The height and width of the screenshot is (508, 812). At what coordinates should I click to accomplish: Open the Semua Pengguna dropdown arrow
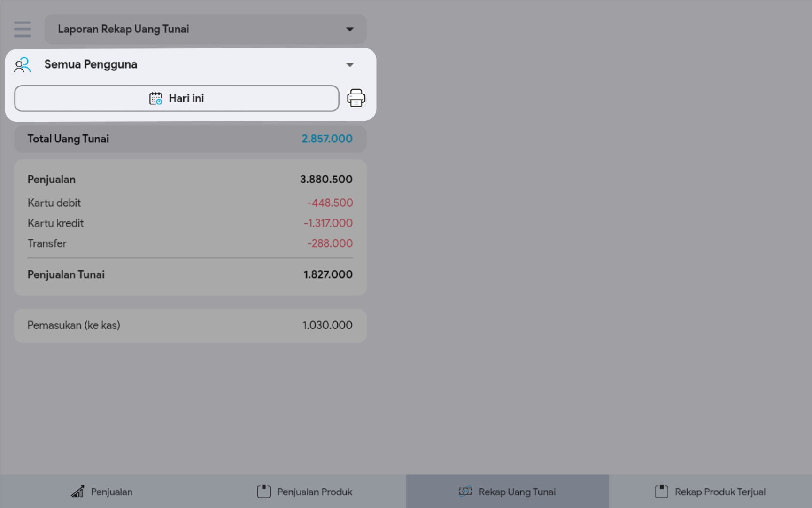coord(349,65)
